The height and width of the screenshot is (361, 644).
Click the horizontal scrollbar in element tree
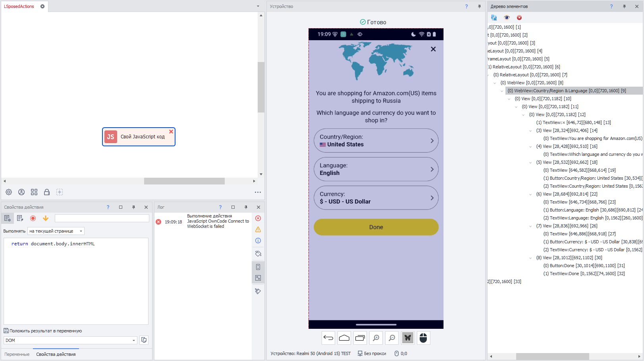(x=552, y=356)
